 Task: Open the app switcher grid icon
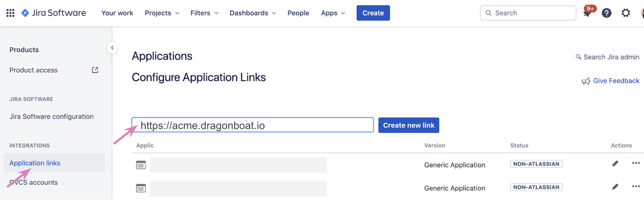click(10, 13)
